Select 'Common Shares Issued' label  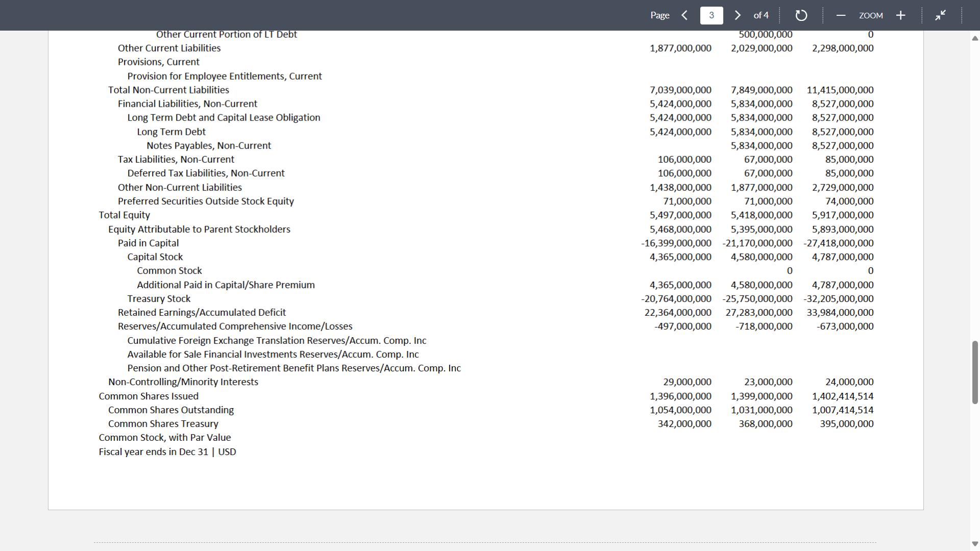tap(149, 396)
